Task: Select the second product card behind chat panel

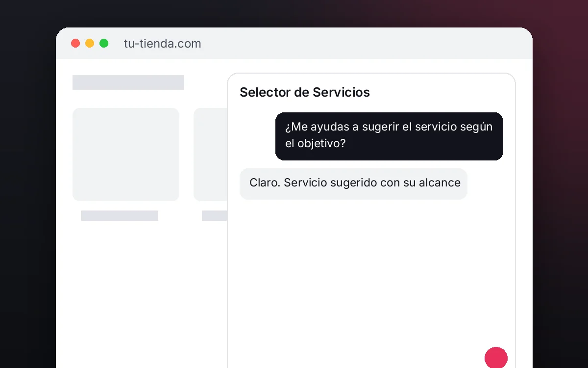Action: [211, 155]
